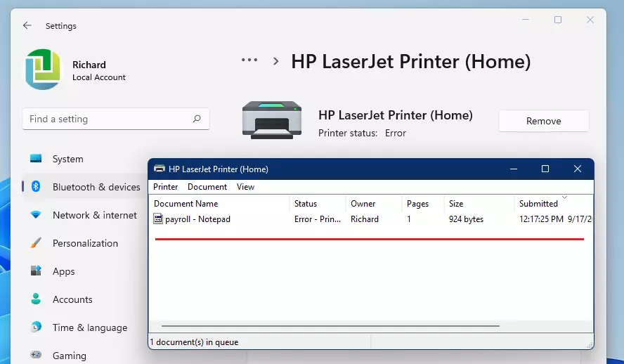Click the Bluetooth icon in the sidebar
Viewport: 624px width, 364px height.
pos(36,186)
